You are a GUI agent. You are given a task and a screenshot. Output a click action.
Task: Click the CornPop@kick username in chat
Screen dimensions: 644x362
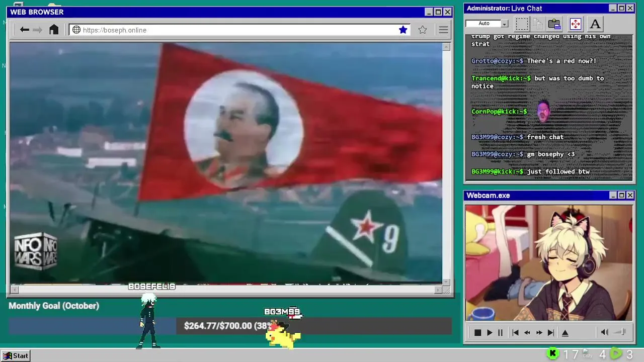[499, 112]
